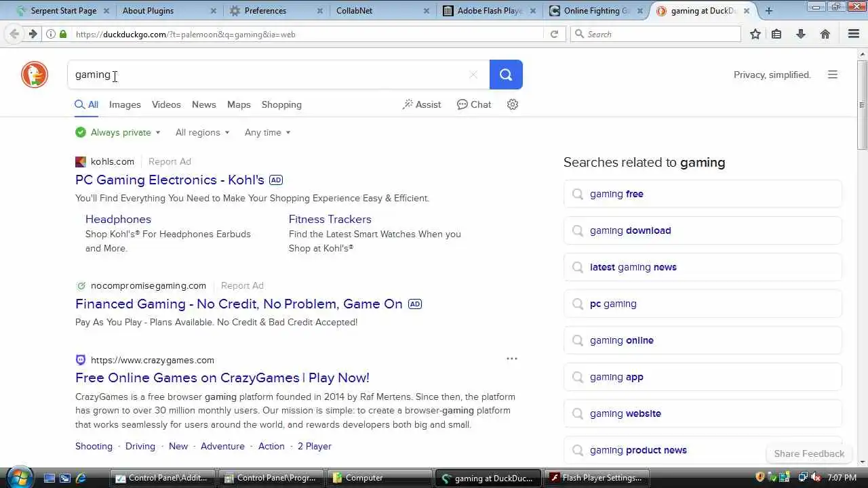Open the Computer window from taskbar
Screen dimensions: 868x488
tap(379, 478)
